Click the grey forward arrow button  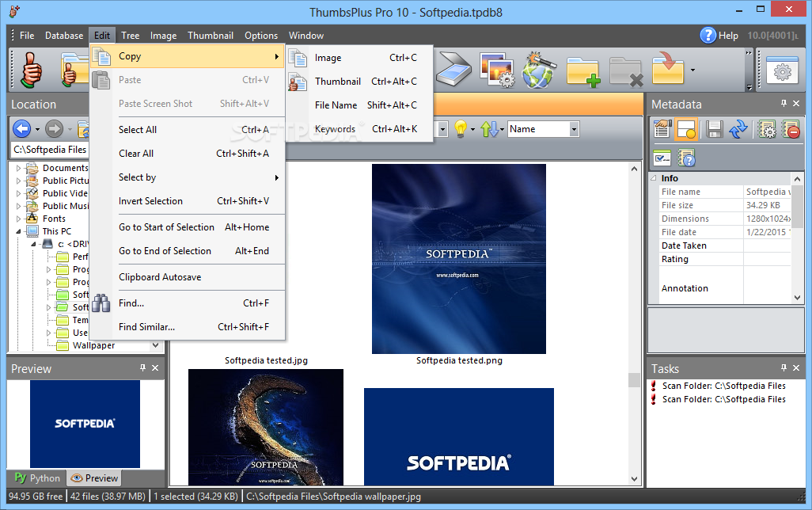[x=54, y=128]
